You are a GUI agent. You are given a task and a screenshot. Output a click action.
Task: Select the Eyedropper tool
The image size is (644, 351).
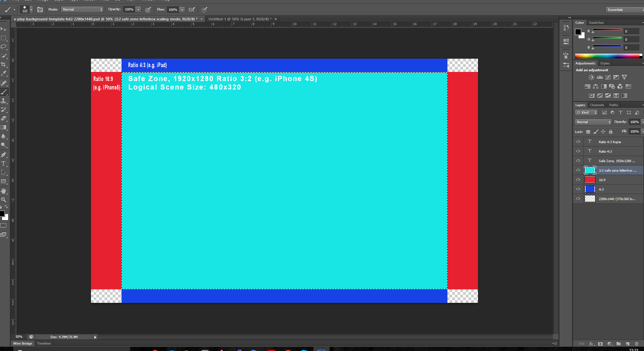[4, 73]
